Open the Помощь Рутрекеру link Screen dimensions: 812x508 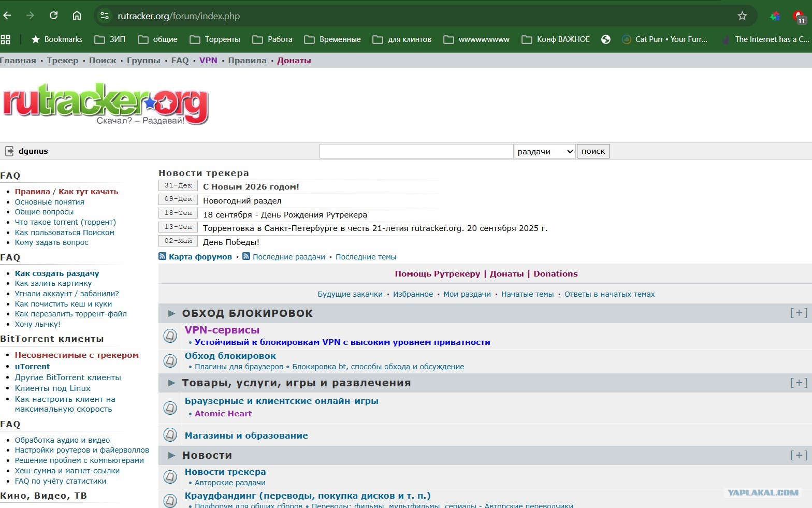pos(438,274)
